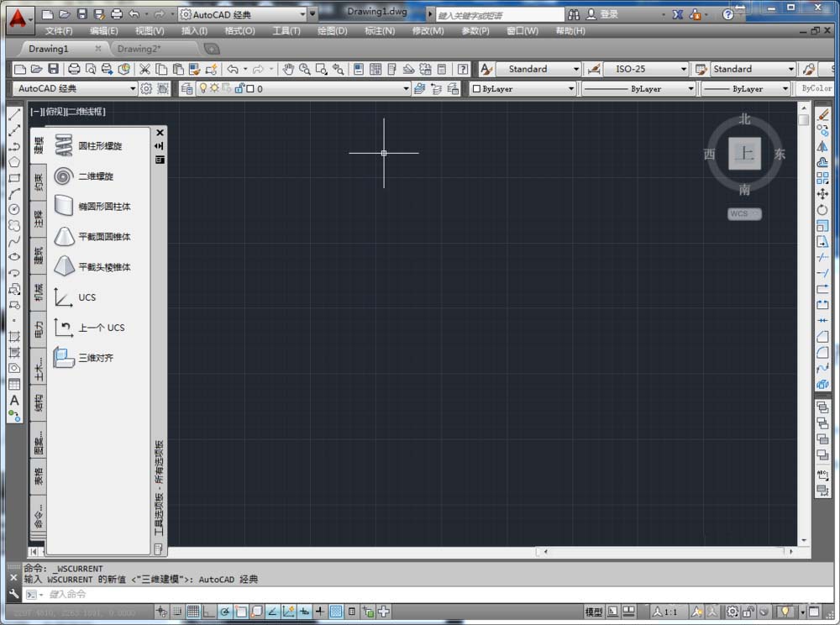Select the Circle draw tool

(x=14, y=209)
